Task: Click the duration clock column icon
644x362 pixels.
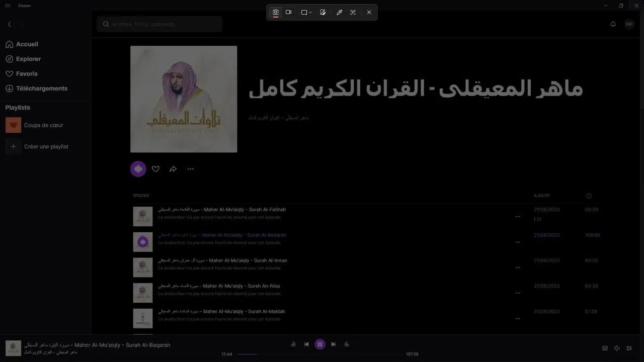Action: point(589,196)
